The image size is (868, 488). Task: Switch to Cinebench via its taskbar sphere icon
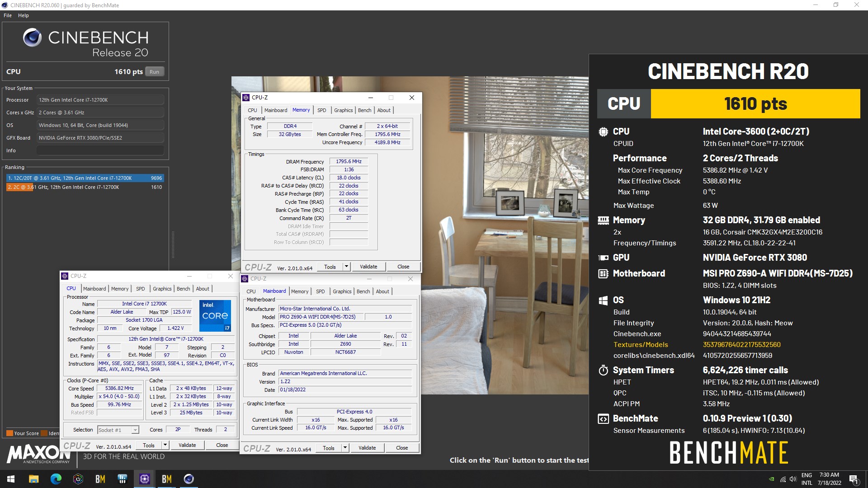tap(189, 479)
